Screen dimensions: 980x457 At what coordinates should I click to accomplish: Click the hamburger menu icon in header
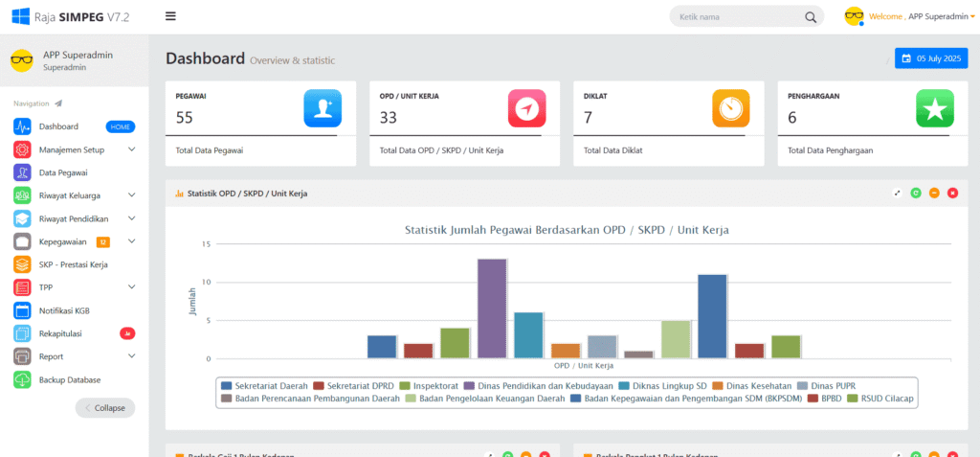click(170, 16)
